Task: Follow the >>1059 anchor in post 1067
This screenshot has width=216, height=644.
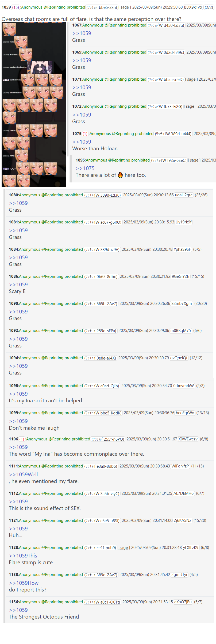Action: 82,33
